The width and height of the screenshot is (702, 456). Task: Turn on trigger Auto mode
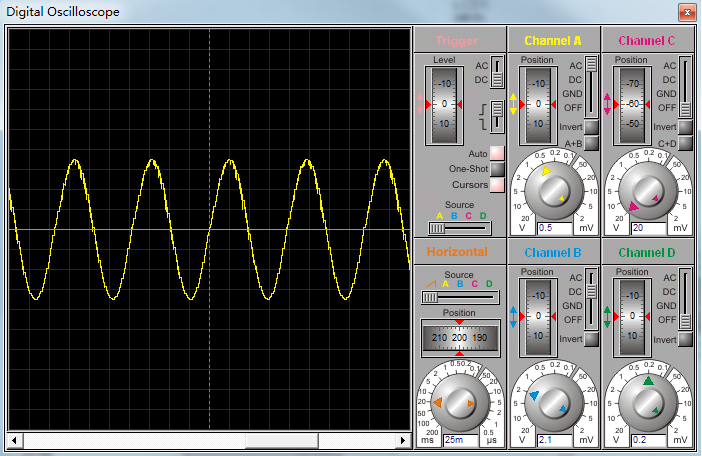click(x=497, y=153)
